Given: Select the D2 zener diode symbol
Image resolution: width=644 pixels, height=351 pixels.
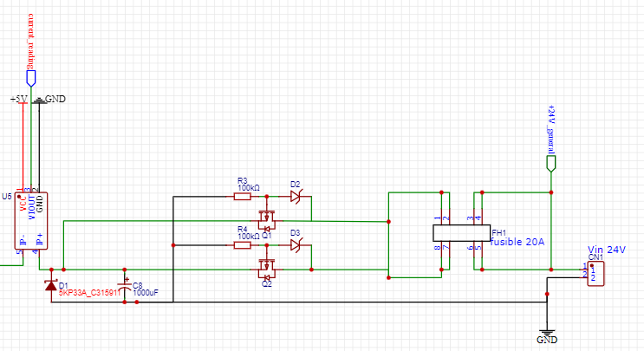Looking at the screenshot, I should click(x=296, y=196).
